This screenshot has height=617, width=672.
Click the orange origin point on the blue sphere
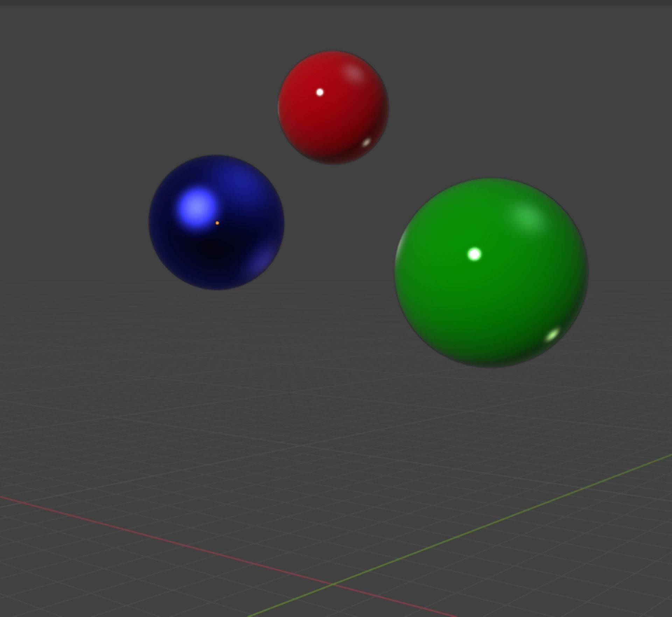(217, 223)
